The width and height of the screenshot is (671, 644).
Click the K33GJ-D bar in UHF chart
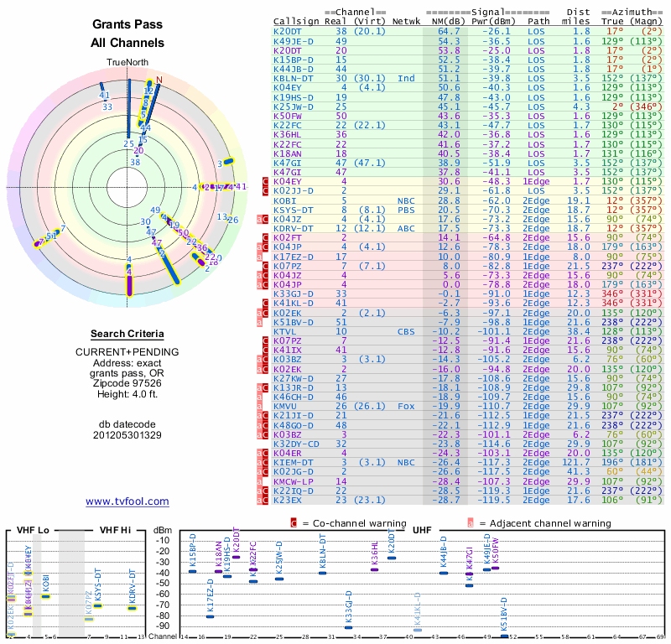pos(349,627)
